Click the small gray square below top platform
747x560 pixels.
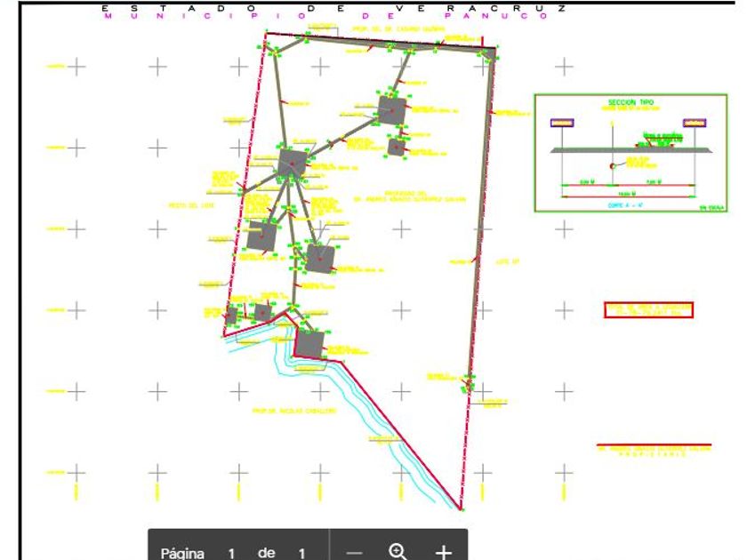tap(397, 148)
